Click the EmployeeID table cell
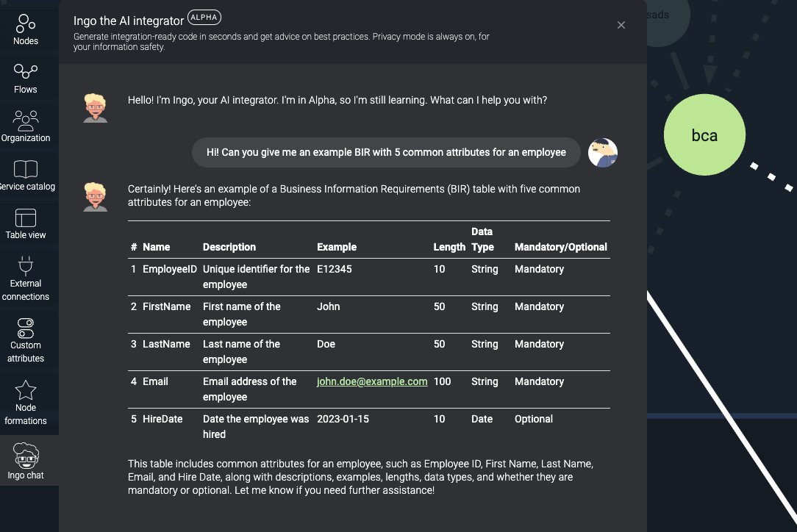797x532 pixels. (x=169, y=269)
